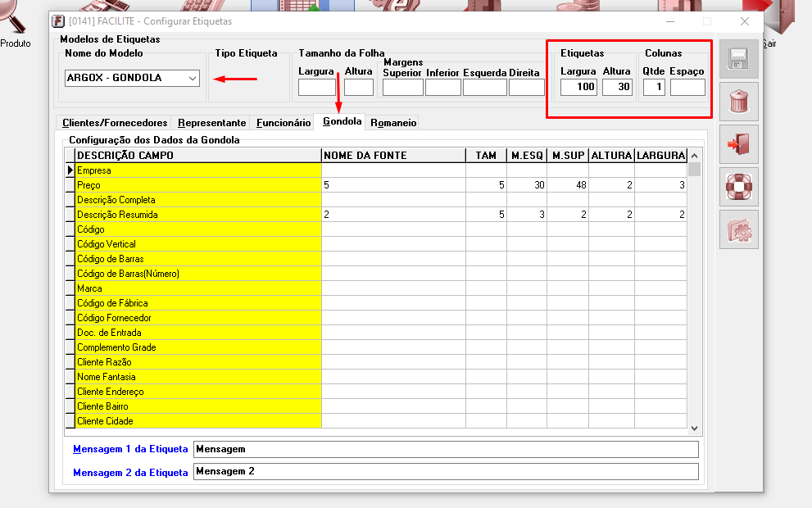
Task: Select the Descrição Resumida row
Action: click(376, 215)
